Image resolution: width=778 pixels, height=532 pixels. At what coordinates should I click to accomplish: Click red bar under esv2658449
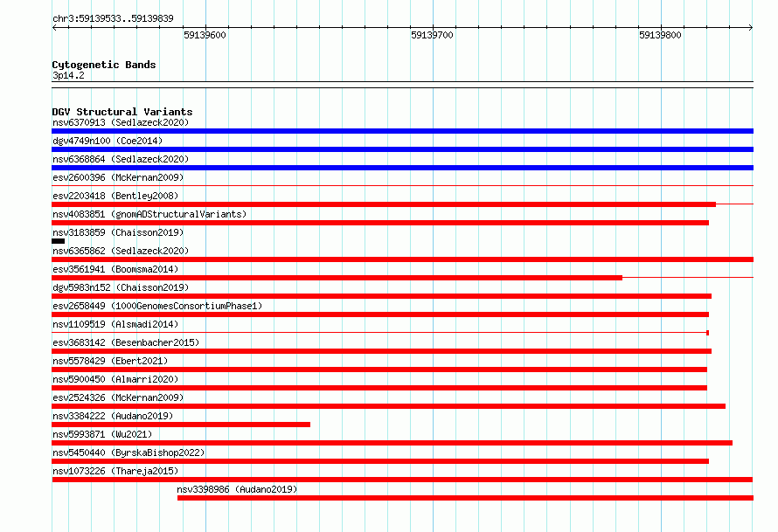(380, 314)
